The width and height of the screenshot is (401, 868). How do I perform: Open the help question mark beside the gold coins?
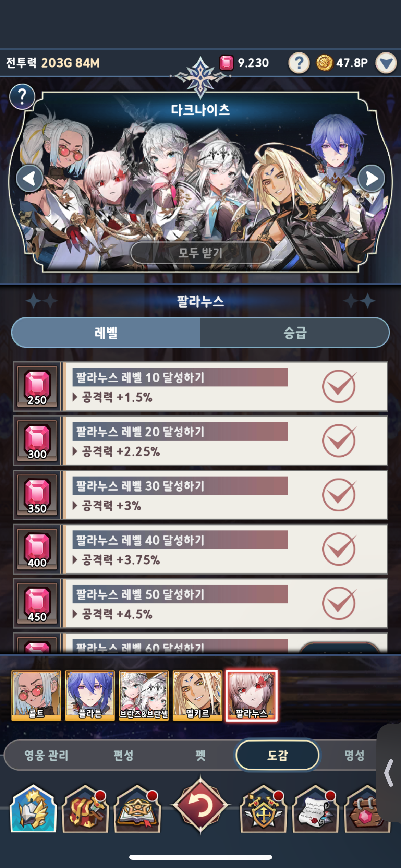(299, 63)
